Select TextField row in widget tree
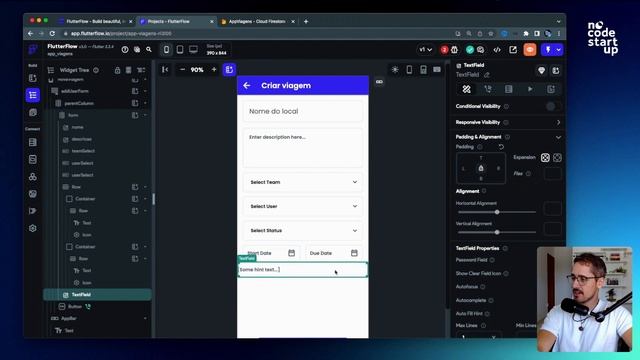640x360 pixels. (x=97, y=295)
